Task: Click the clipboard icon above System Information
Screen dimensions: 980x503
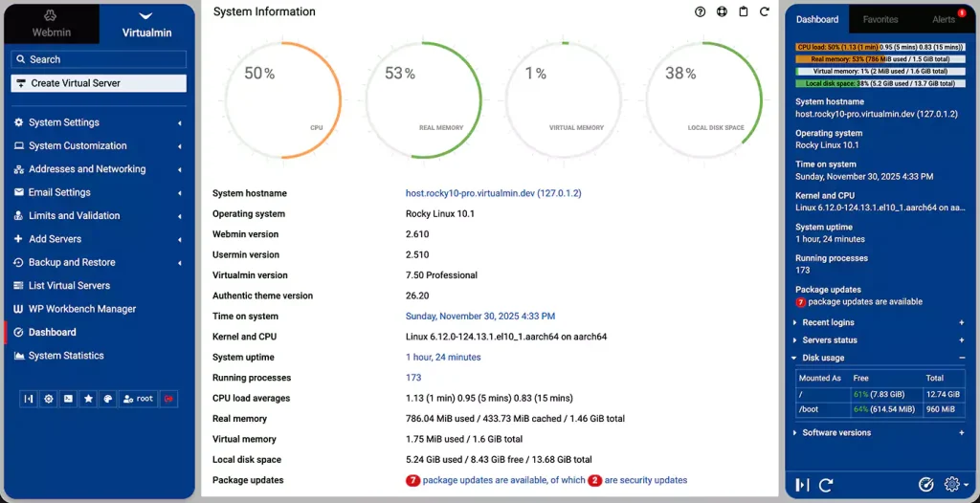Action: click(x=744, y=12)
